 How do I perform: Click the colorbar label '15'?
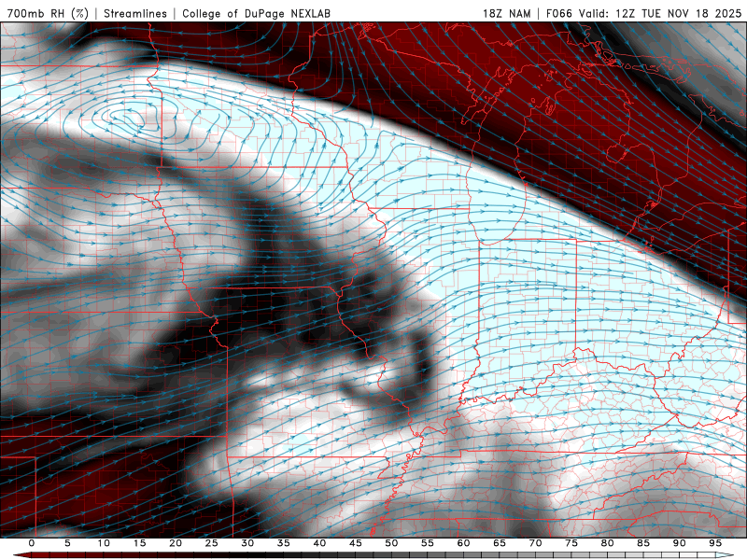point(139,543)
